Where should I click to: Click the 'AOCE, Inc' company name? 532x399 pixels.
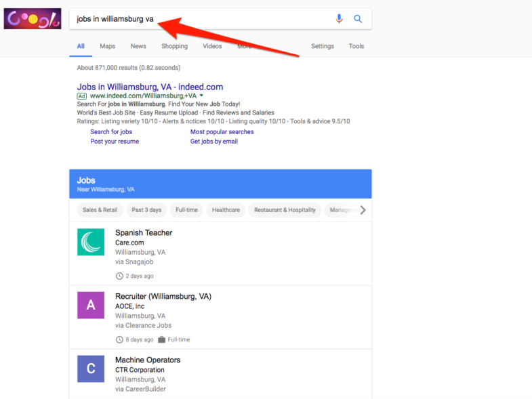click(130, 306)
